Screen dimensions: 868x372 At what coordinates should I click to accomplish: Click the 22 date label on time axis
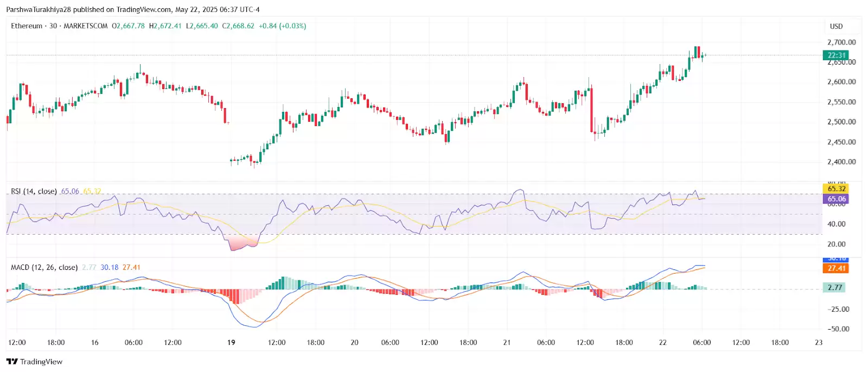pos(662,342)
